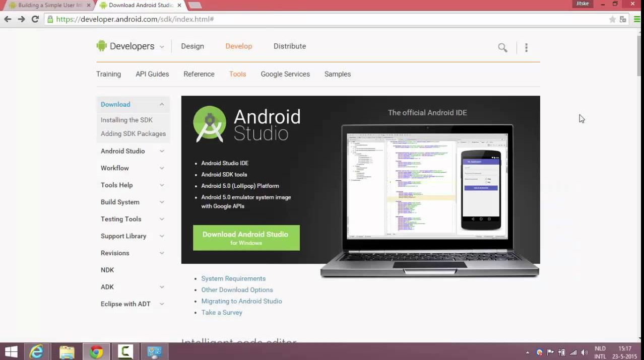Expand the Android Studio sidebar section
644x360 pixels.
click(162, 151)
